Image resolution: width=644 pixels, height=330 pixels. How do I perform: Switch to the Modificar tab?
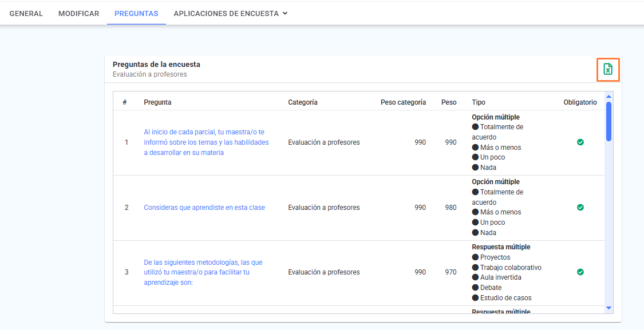pyautogui.click(x=79, y=14)
